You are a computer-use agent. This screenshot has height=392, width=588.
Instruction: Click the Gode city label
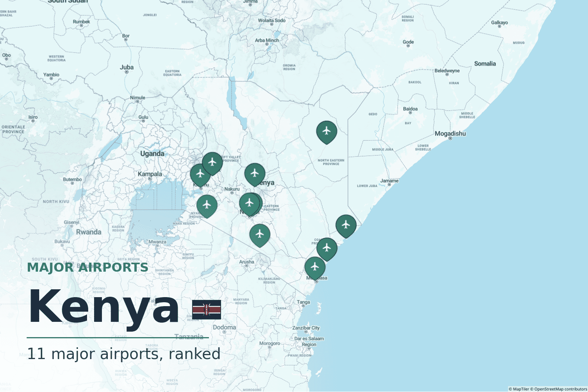point(408,42)
